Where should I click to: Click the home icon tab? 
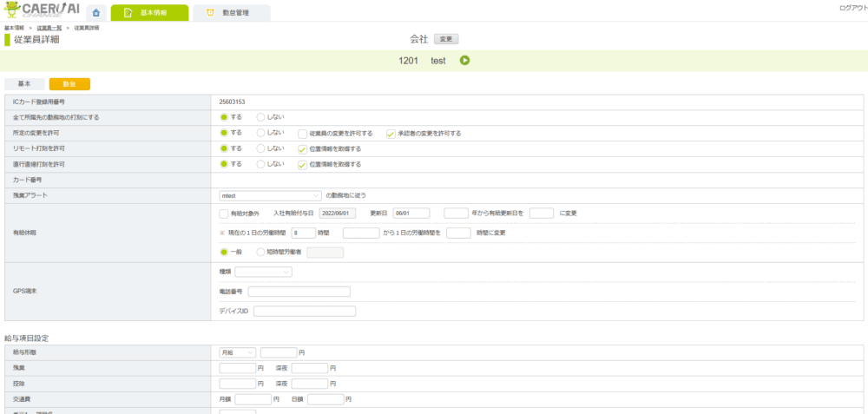coord(95,13)
